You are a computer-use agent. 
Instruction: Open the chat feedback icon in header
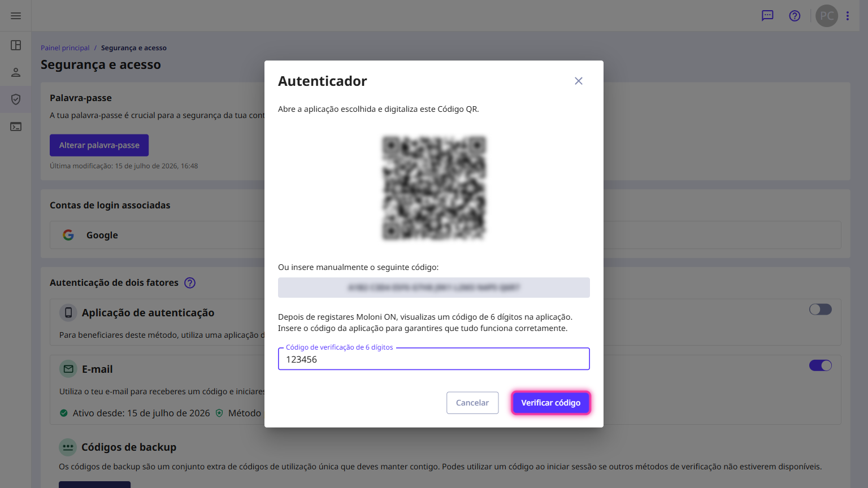click(x=767, y=16)
